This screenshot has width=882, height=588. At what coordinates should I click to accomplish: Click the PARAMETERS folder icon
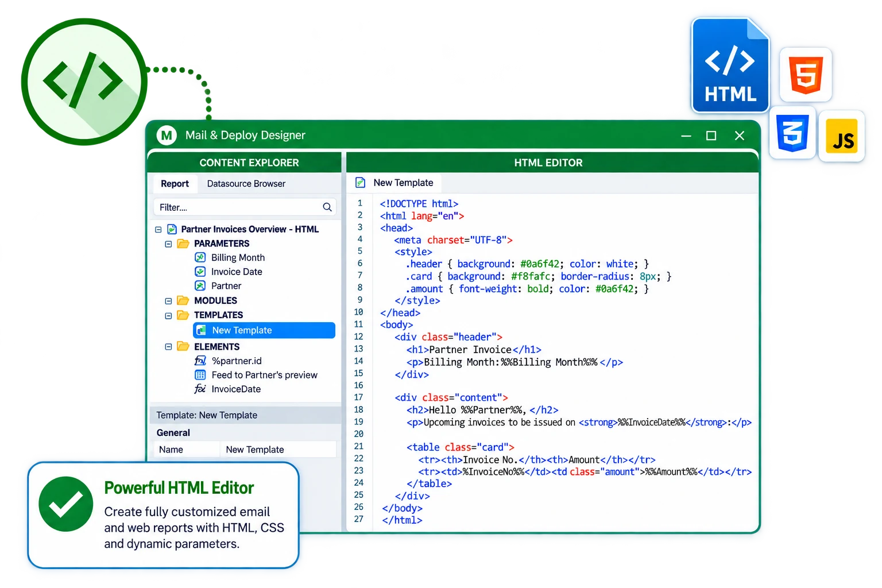click(183, 243)
